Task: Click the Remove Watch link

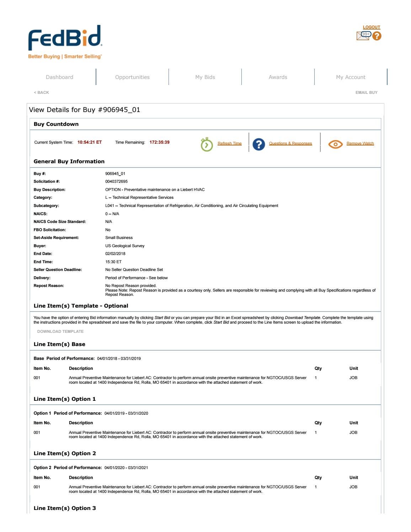Action: pyautogui.click(x=360, y=143)
